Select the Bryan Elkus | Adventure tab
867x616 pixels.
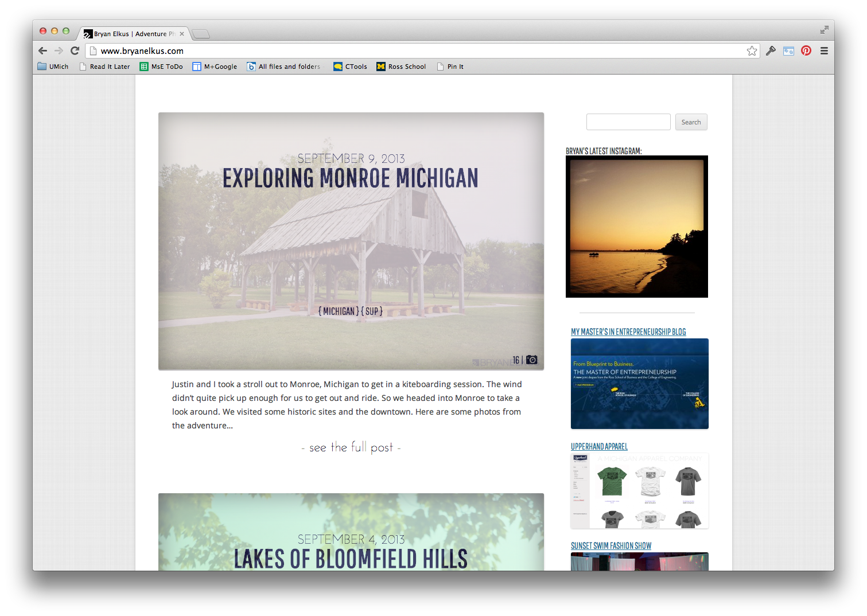point(135,34)
